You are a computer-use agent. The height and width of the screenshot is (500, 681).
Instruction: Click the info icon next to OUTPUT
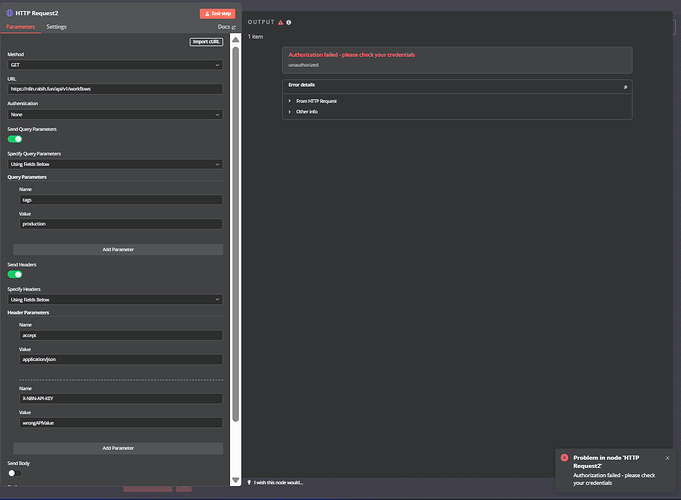click(x=289, y=21)
